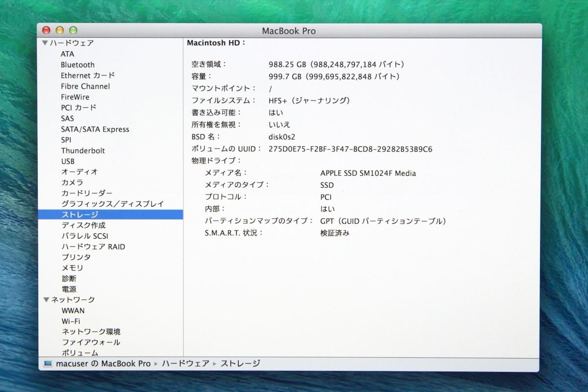This screenshot has height=392, width=588.
Task: Click ストレージ in the bottom path bar
Action: click(240, 364)
